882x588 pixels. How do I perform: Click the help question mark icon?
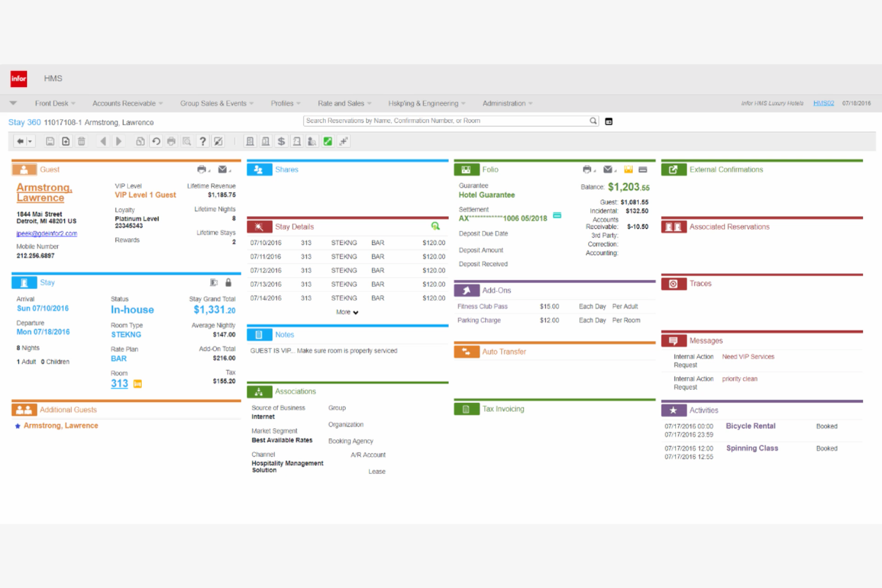[203, 141]
